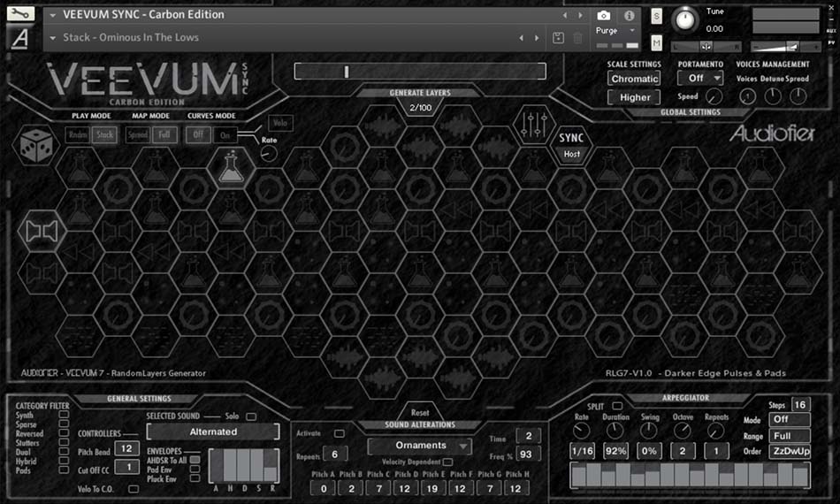Select Spread map mode
This screenshot has height=504, width=840.
coord(138,134)
